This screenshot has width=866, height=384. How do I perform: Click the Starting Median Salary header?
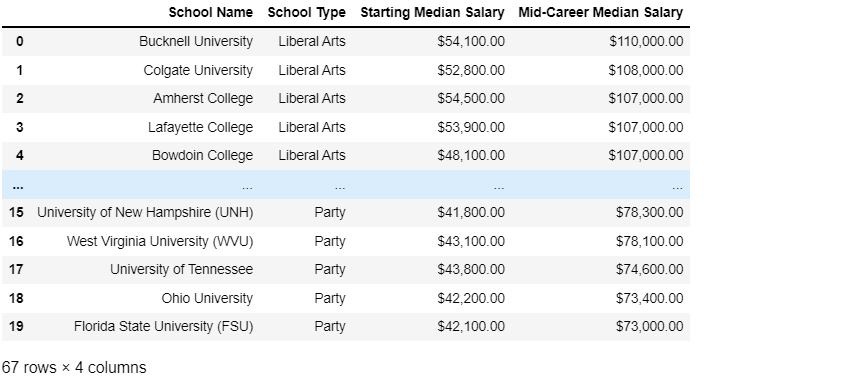(x=432, y=13)
